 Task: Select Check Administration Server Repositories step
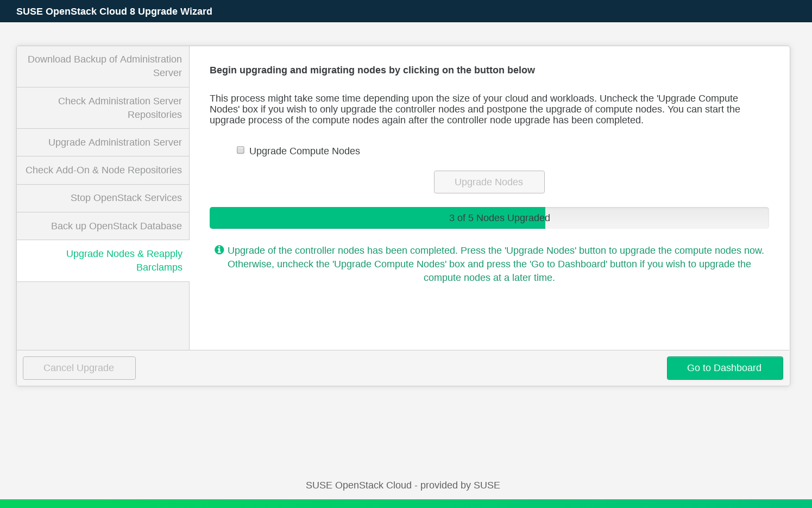tap(119, 108)
